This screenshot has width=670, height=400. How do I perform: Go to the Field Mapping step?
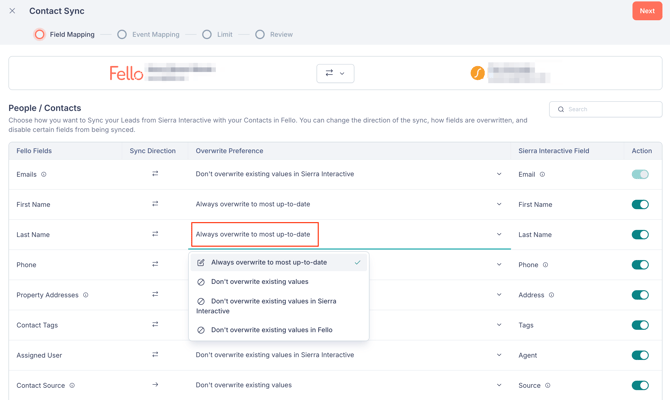pyautogui.click(x=65, y=35)
